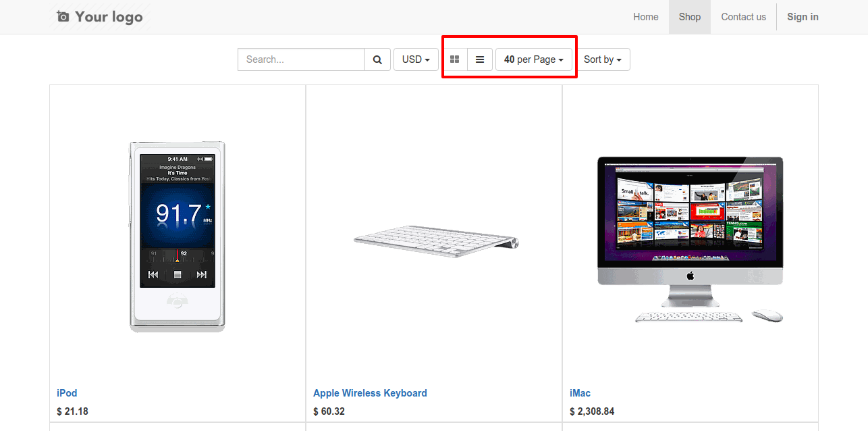Click the iPod product name link
Viewport: 868px width, 431px height.
coord(67,393)
